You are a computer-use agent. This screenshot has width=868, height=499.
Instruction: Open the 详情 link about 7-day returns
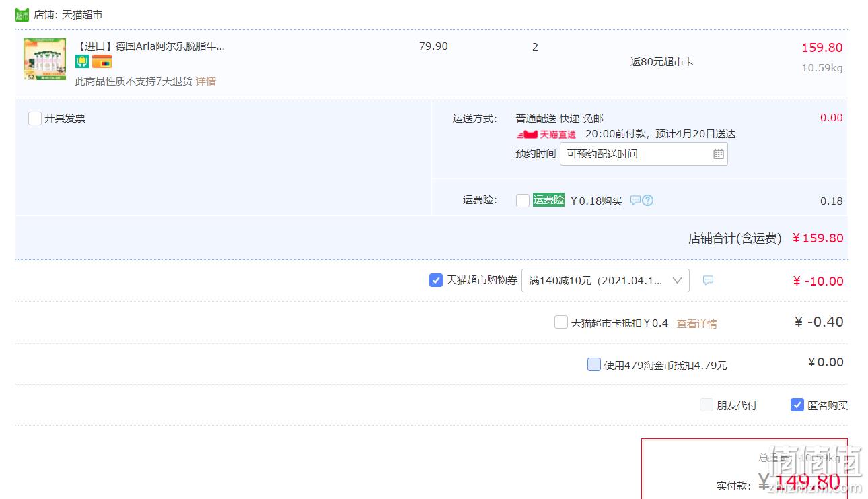pos(206,81)
